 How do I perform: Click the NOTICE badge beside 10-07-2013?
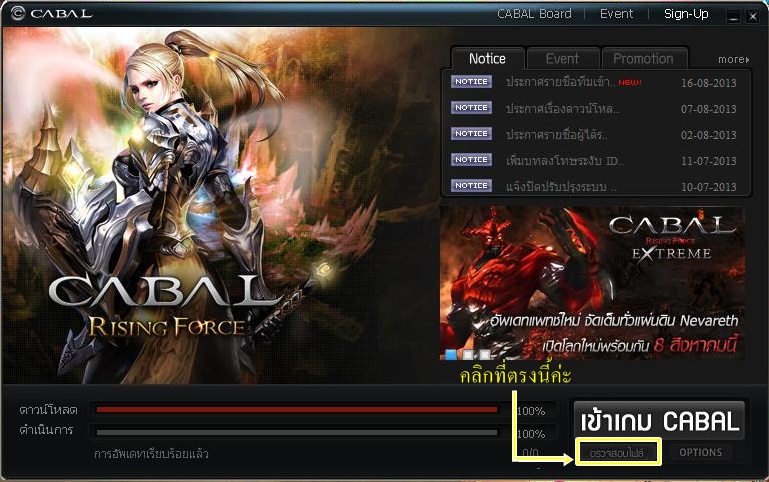click(x=471, y=185)
